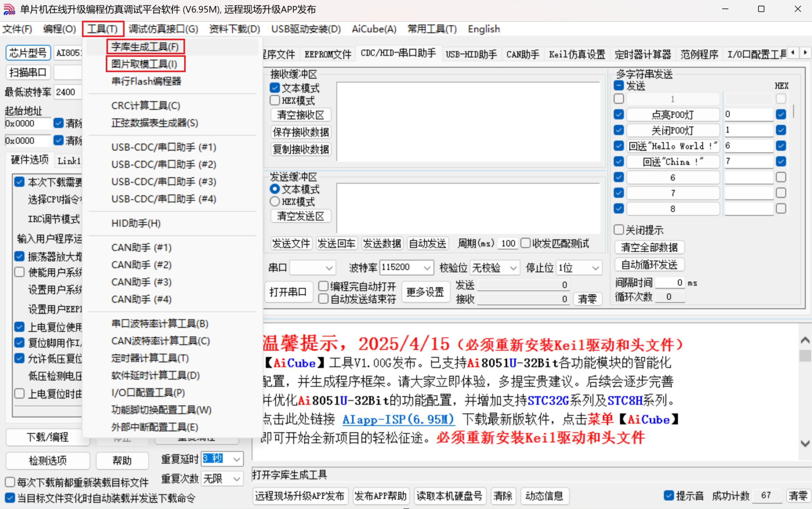Open the 校验位 无校验 dropdown
Image resolution: width=812 pixels, height=509 pixels.
513,268
